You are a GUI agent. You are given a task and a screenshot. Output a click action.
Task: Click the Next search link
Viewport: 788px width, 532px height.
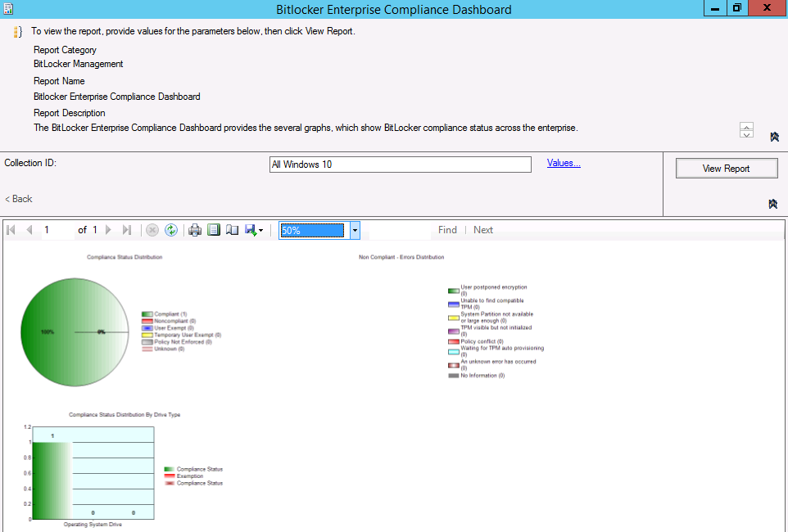(483, 230)
